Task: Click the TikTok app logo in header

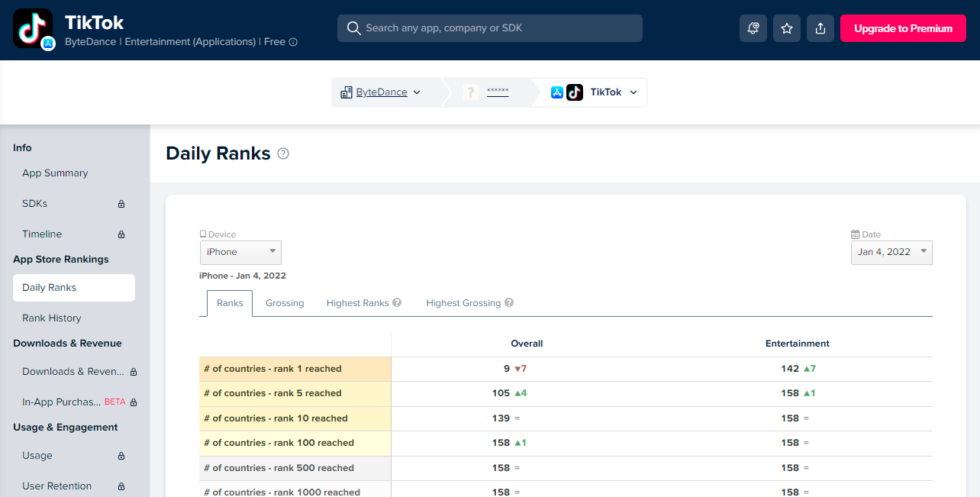Action: pos(33,28)
